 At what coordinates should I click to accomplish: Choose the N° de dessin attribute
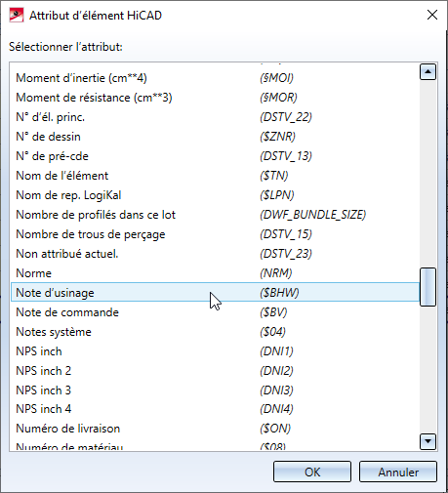point(215,137)
